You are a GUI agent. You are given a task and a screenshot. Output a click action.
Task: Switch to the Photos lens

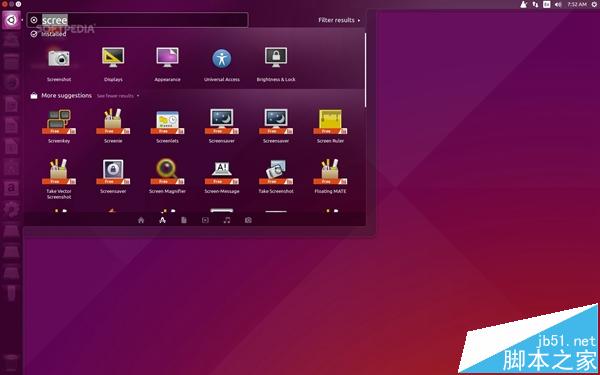tap(248, 220)
